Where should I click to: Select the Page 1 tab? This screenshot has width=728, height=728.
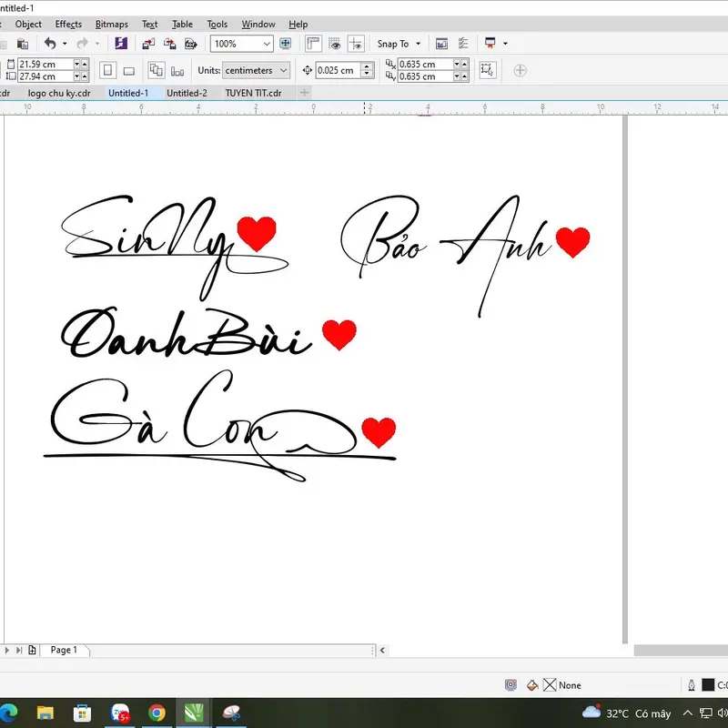pos(64,650)
